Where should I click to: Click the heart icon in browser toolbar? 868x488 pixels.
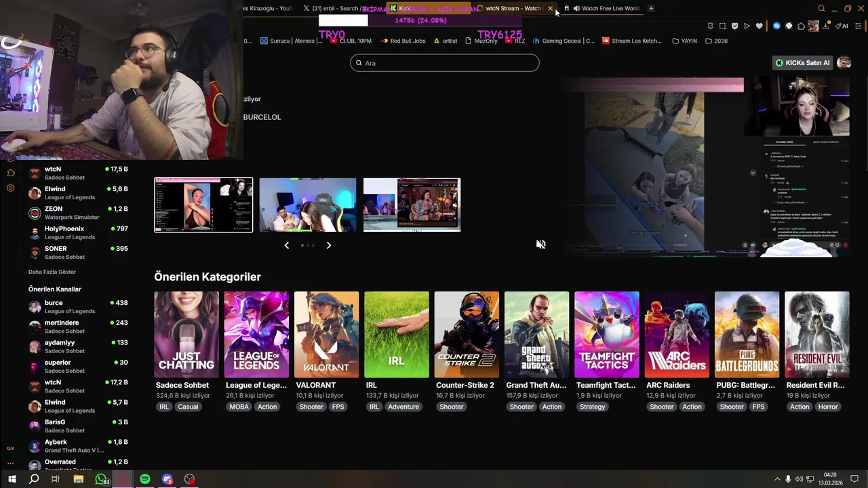point(759,26)
